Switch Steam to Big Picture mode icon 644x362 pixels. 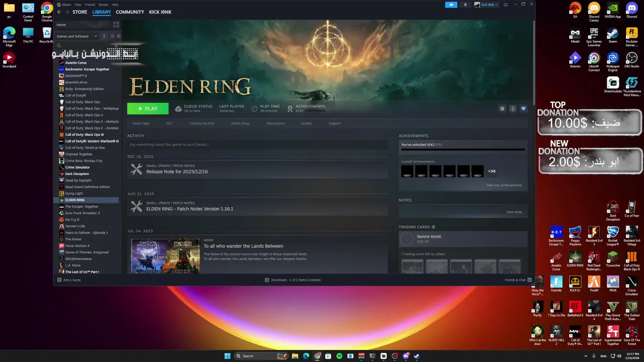pyautogui.click(x=506, y=5)
